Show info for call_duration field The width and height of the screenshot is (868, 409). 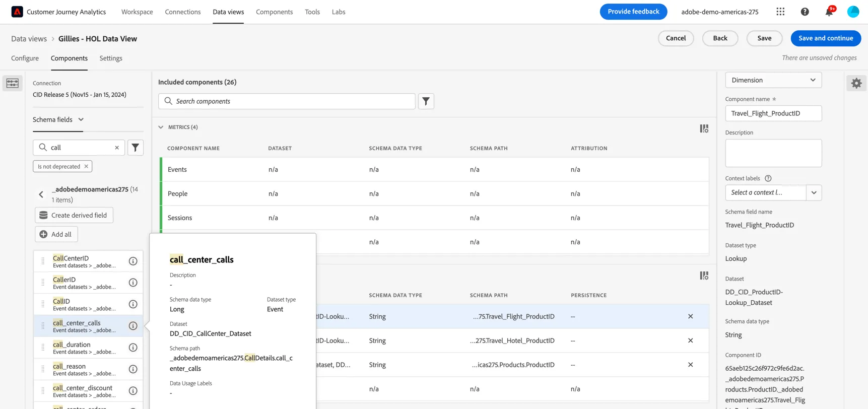133,348
